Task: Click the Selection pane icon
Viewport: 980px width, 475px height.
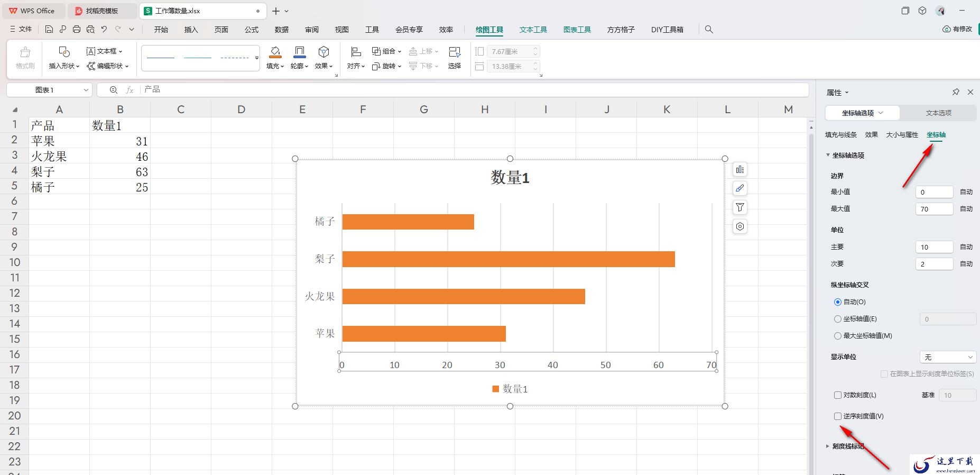Action: [455, 52]
